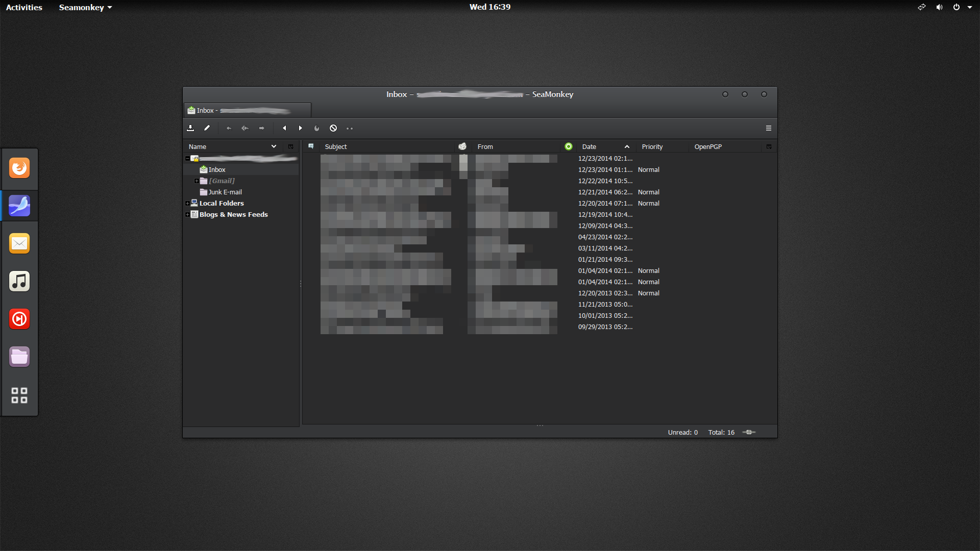Select the Junk E-mail folder
The image size is (980, 551).
pyautogui.click(x=225, y=192)
